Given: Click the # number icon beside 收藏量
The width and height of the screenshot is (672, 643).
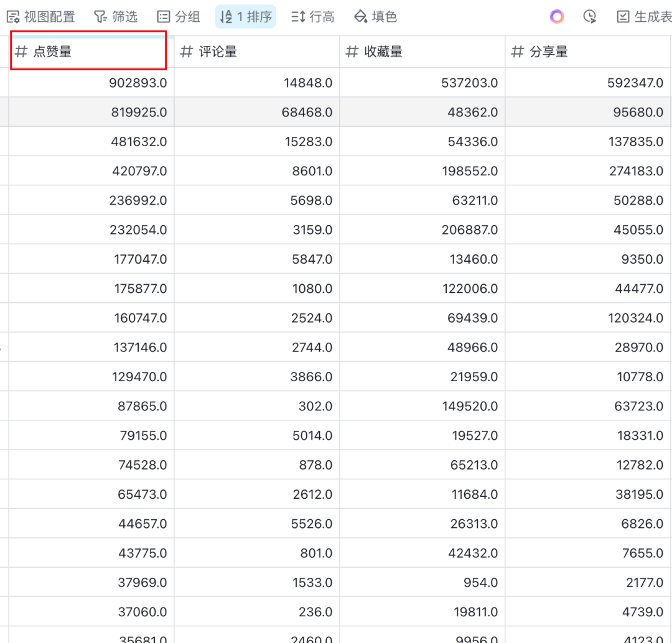Looking at the screenshot, I should [352, 52].
